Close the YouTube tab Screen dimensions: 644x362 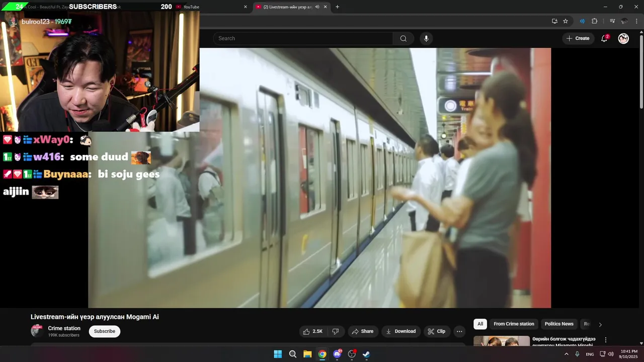pos(246,7)
